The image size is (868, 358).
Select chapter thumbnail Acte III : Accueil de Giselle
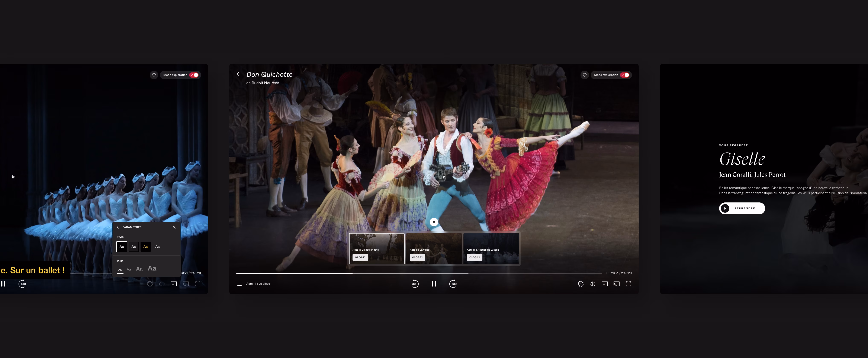coord(491,248)
